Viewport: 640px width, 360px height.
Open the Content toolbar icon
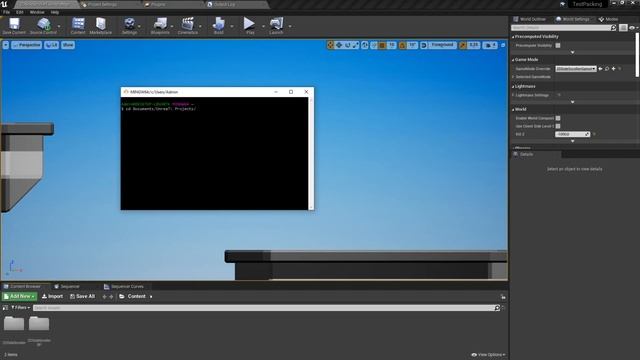[x=78, y=25]
